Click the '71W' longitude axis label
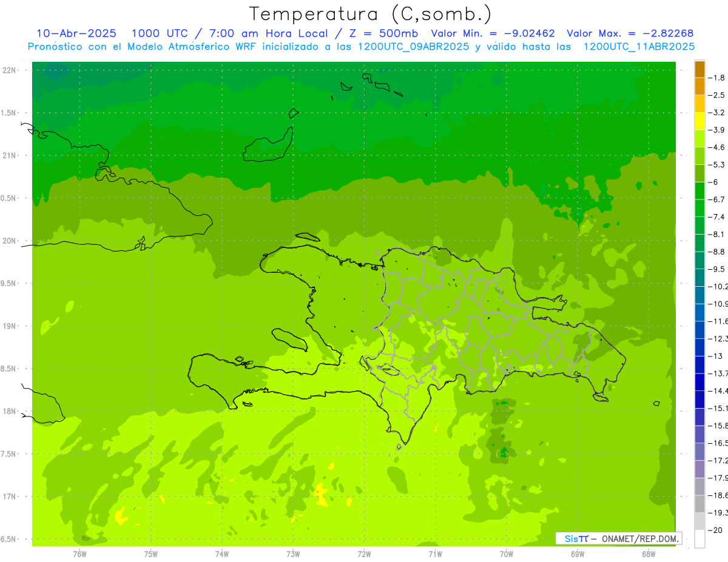 tap(435, 554)
